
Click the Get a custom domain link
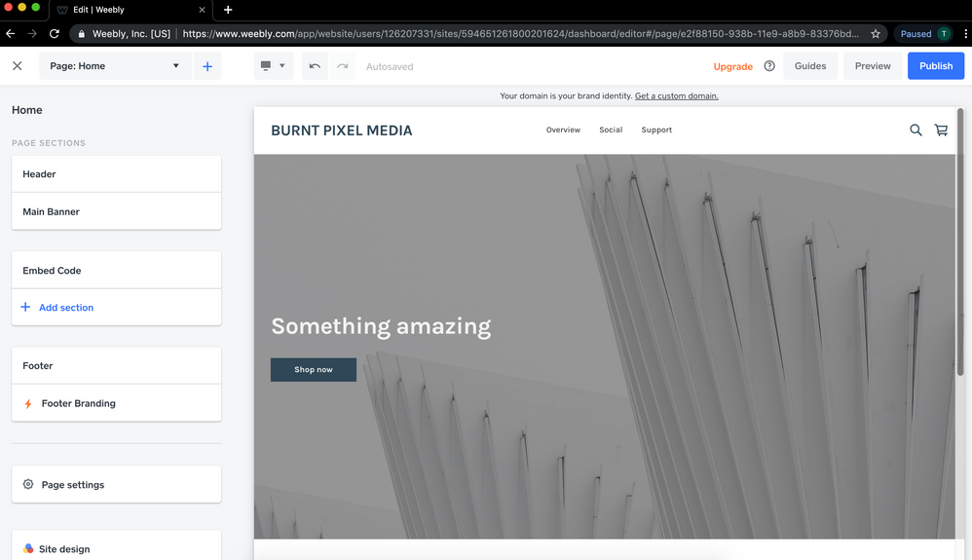click(676, 96)
